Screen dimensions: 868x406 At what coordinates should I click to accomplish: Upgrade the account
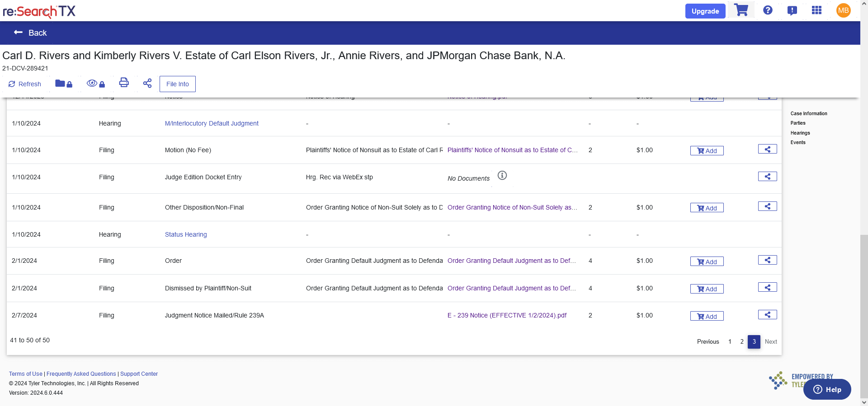705,11
